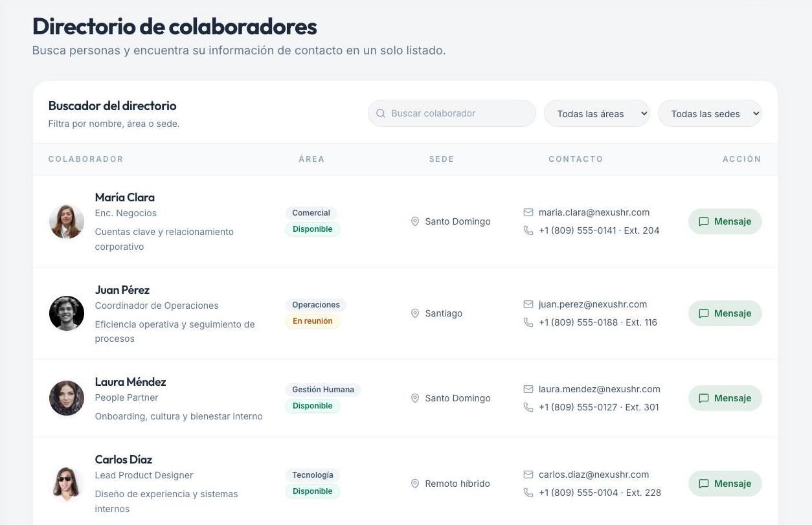This screenshot has width=812, height=525.
Task: Click Carlos Díaz's Disponible status badge
Action: click(313, 491)
